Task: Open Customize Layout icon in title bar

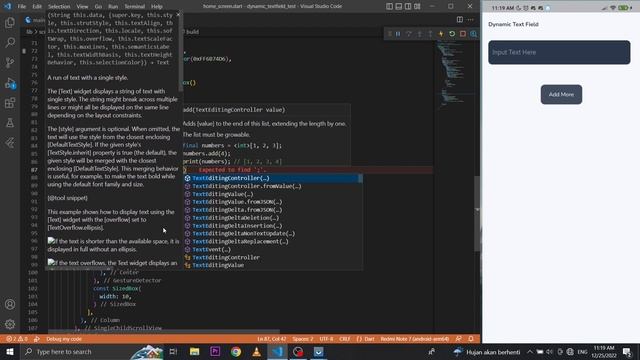Action: tap(417, 7)
